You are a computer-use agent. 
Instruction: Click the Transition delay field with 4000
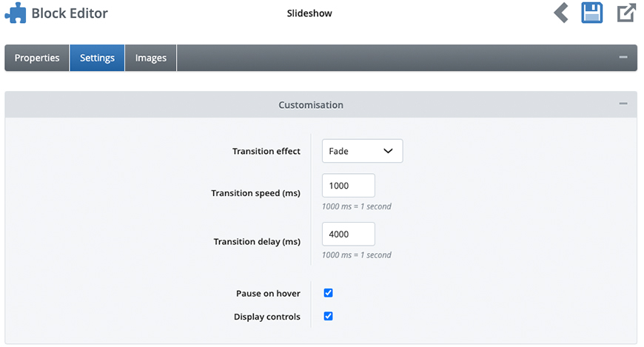click(x=349, y=234)
